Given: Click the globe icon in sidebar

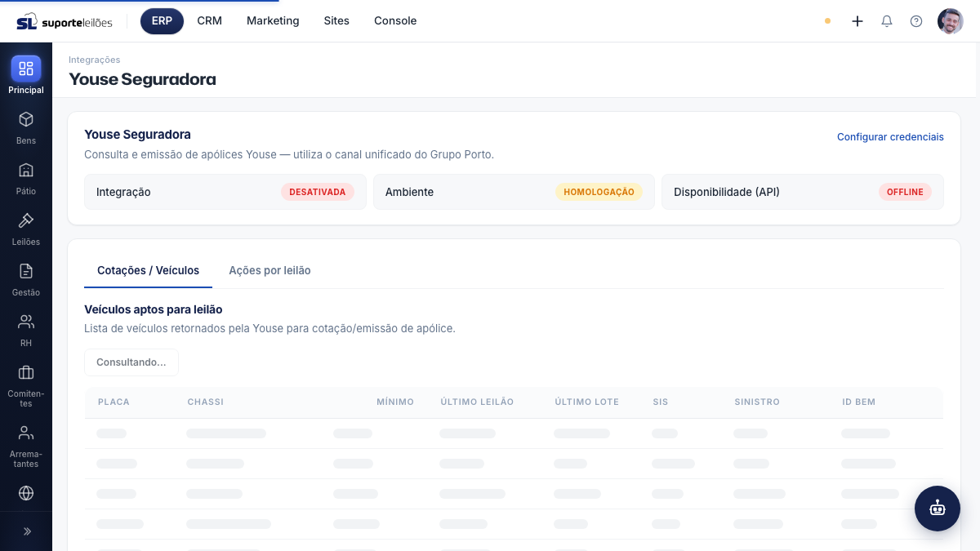Looking at the screenshot, I should coord(26,493).
